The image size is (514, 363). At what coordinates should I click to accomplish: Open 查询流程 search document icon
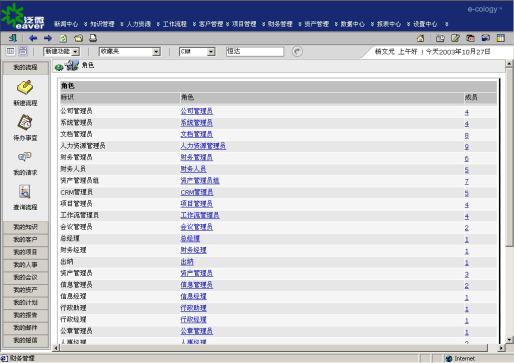point(25,198)
